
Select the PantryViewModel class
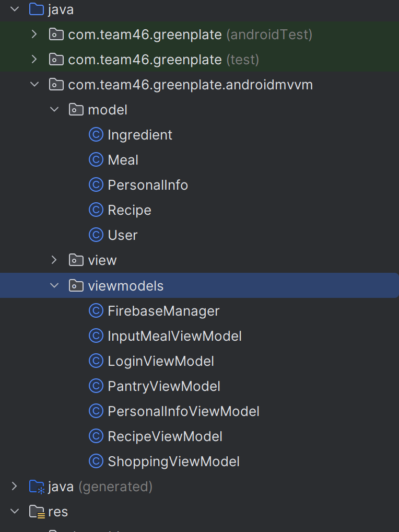point(163,386)
